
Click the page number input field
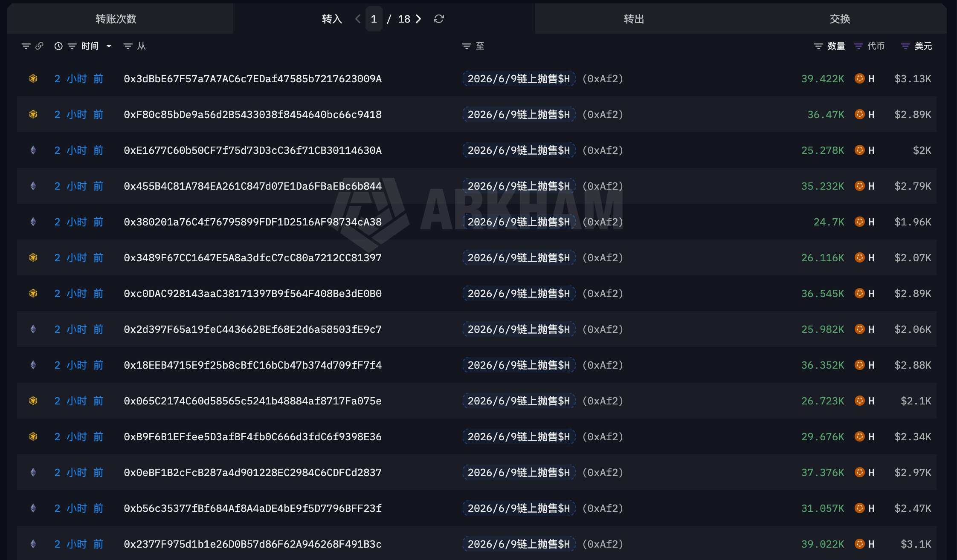click(374, 19)
